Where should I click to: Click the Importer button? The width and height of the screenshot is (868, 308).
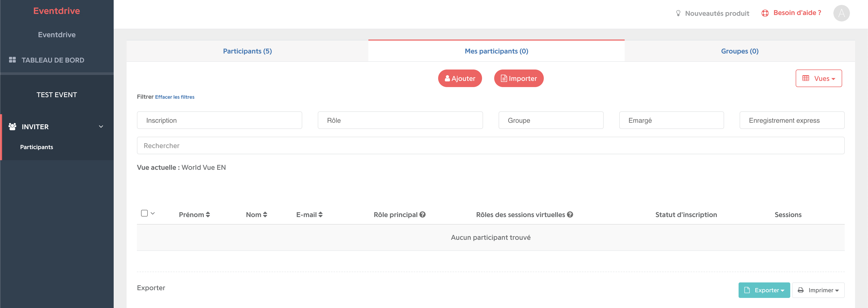518,78
